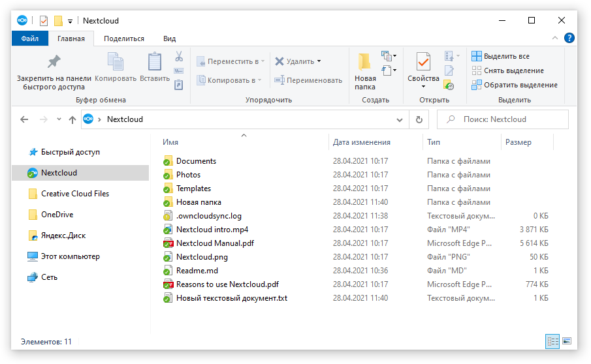Click Выделить все in ribbon
Viewport: 591px width, 364px height.
click(x=500, y=56)
